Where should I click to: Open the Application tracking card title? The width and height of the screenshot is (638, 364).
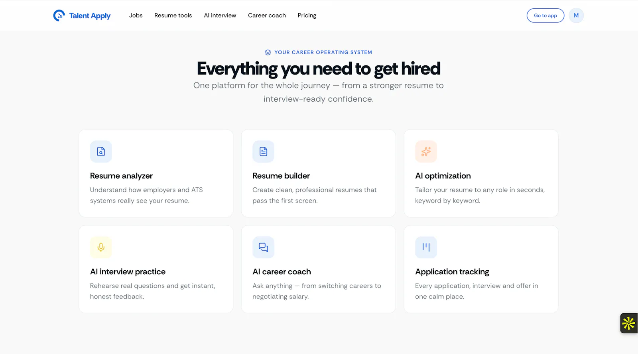point(452,272)
